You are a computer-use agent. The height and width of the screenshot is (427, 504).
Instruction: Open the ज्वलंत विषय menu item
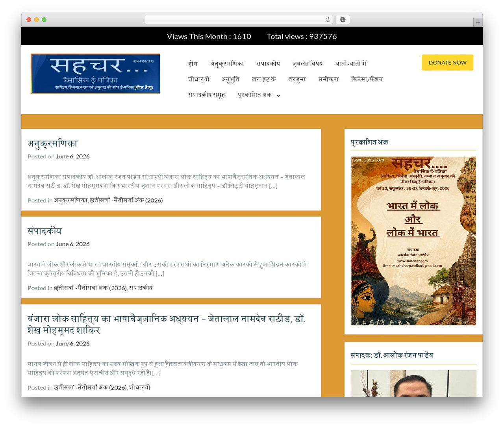pyautogui.click(x=308, y=63)
